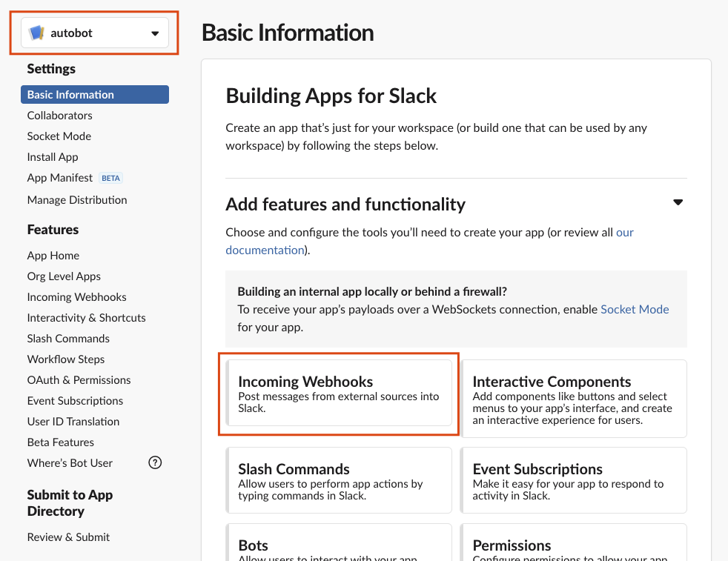Open the Event Subscriptions feature card
The image size is (728, 561).
pos(573,480)
